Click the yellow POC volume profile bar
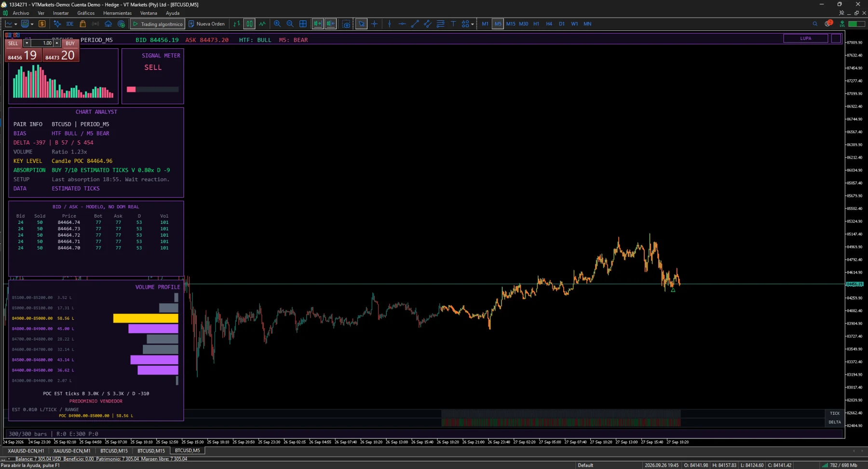Image resolution: width=868 pixels, height=469 pixels. (x=146, y=318)
